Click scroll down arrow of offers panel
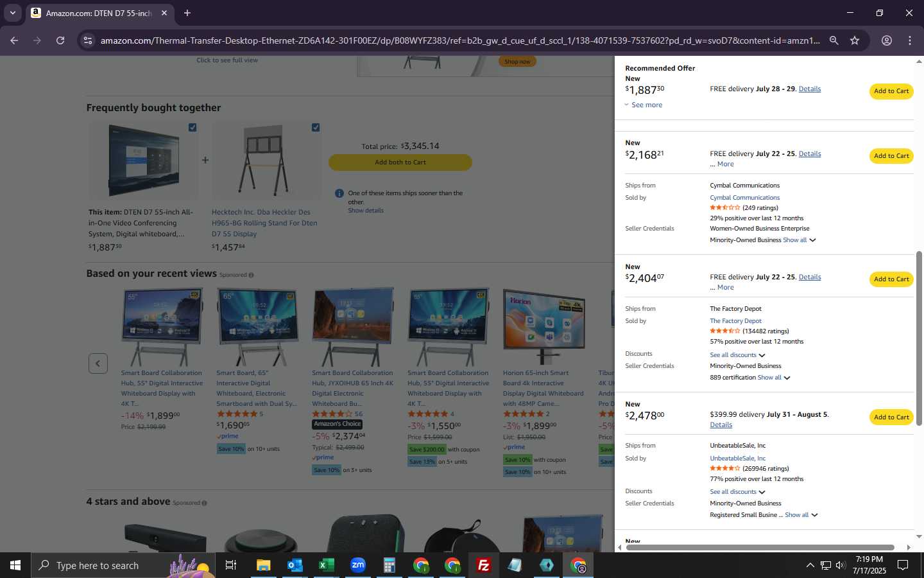Image resolution: width=924 pixels, height=578 pixels. point(919,536)
